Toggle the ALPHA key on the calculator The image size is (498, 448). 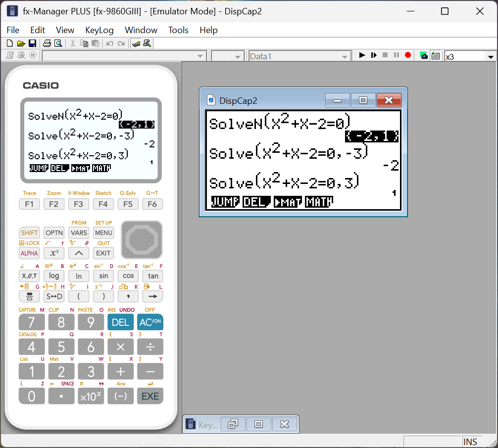[29, 253]
